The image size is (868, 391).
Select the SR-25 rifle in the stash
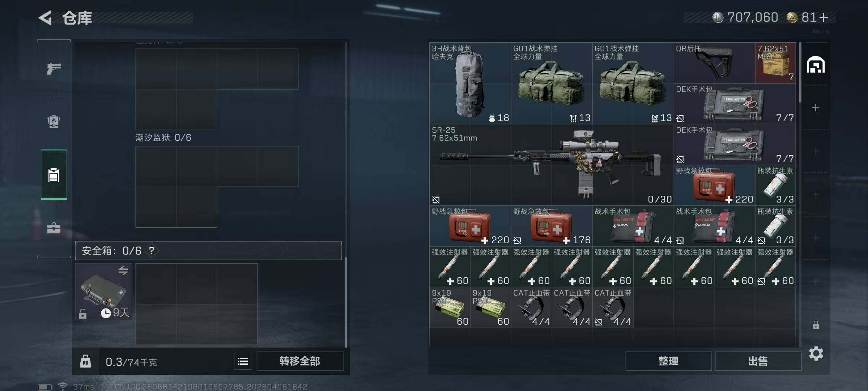coord(551,165)
